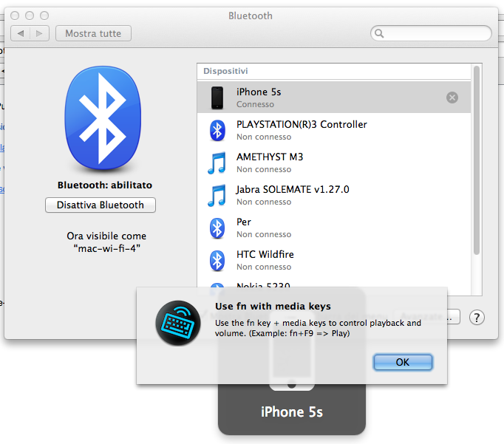Click the keyboard app icon in dialog
The width and height of the screenshot is (504, 444).
178,323
